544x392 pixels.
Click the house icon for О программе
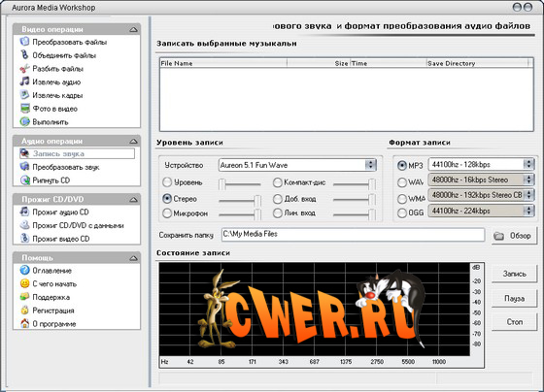pos(24,324)
